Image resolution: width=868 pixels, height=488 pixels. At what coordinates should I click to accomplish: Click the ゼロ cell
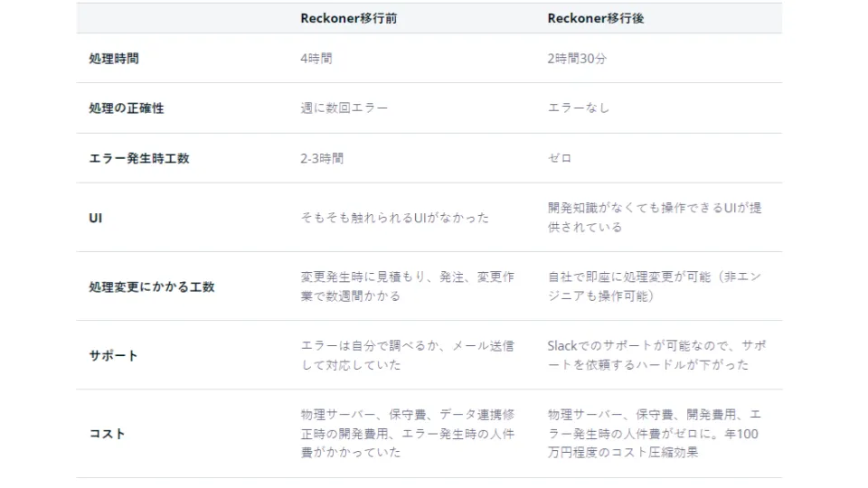[561, 158]
